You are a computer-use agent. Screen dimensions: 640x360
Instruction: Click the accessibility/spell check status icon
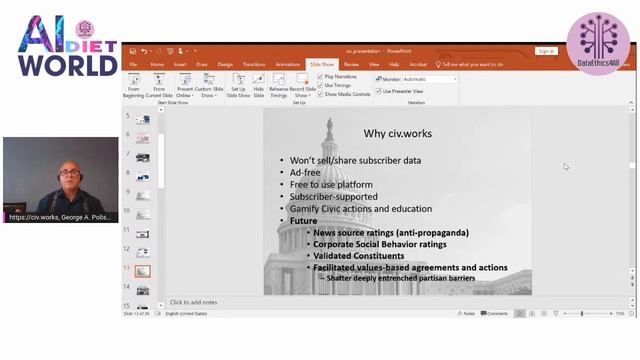[x=158, y=313]
